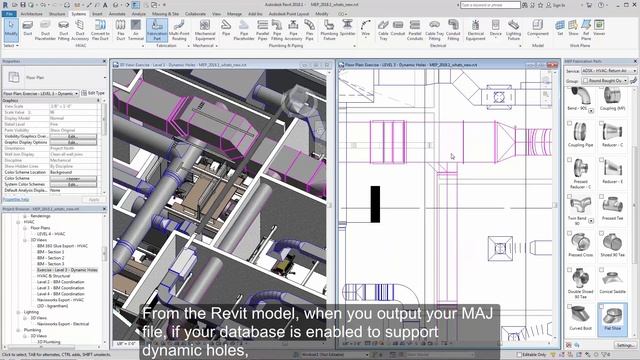Switch to the Annotate ribbon tab
The height and width of the screenshot is (360, 640).
[117, 14]
